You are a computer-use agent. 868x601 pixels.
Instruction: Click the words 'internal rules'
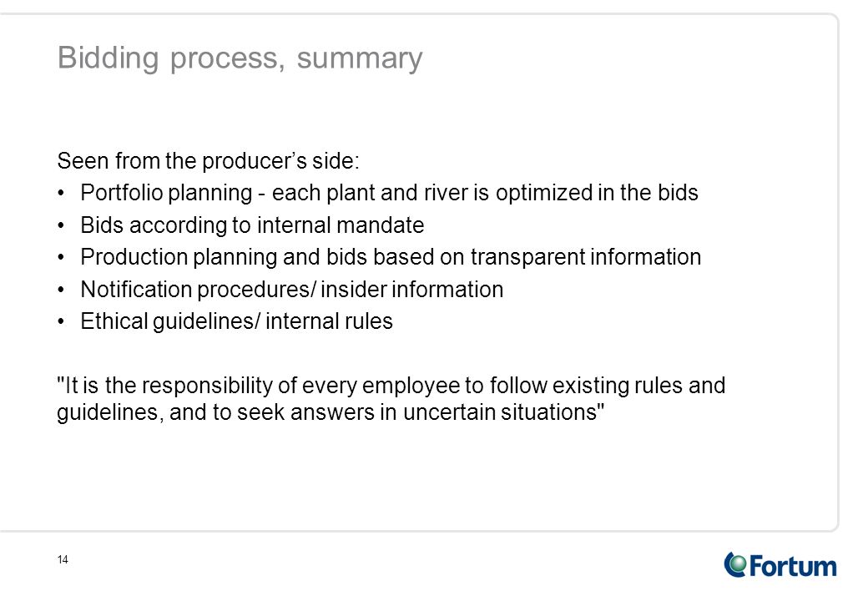point(329,321)
